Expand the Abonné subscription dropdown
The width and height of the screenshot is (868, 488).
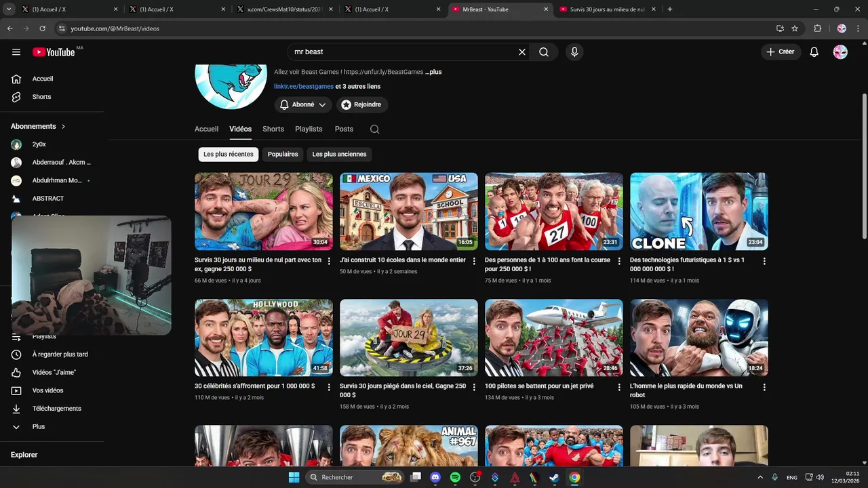pyautogui.click(x=303, y=105)
